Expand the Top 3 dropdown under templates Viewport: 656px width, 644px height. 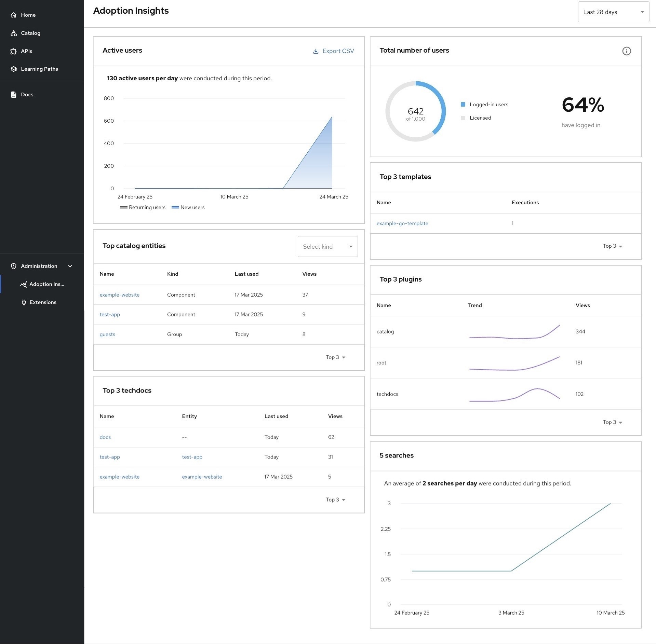click(x=613, y=246)
